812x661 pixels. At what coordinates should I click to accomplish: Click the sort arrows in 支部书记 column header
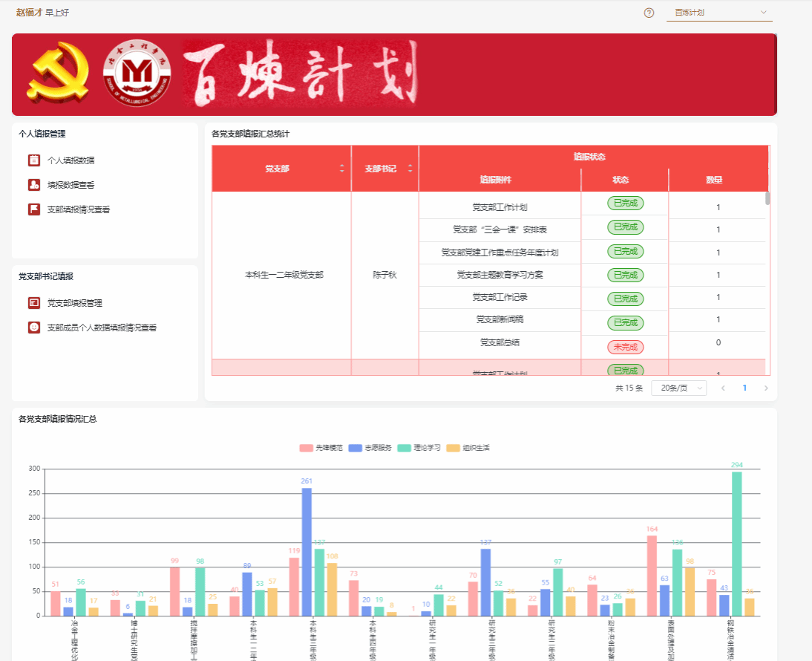pyautogui.click(x=409, y=169)
